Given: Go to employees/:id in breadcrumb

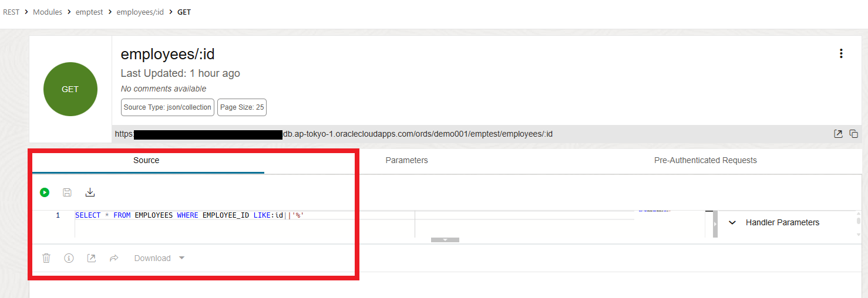Looking at the screenshot, I should (x=140, y=12).
